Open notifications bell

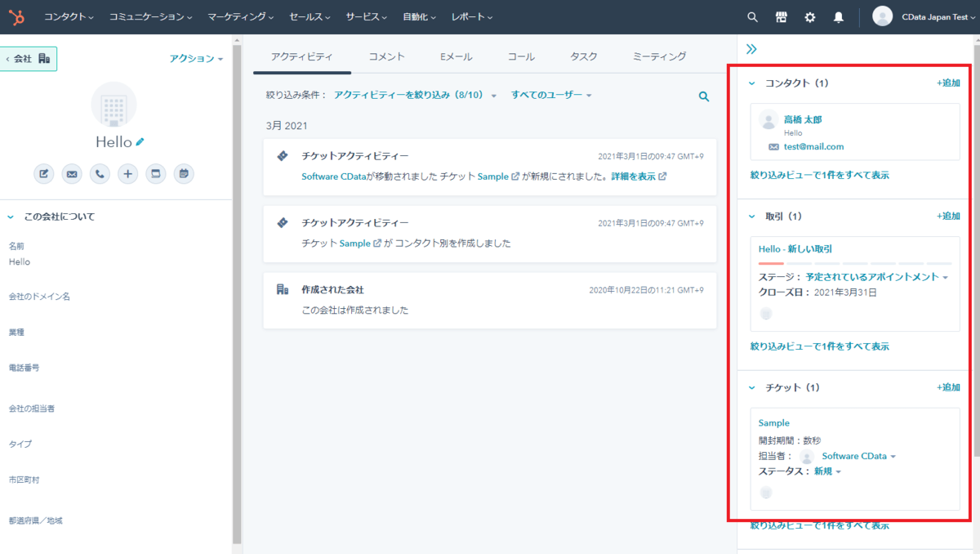point(839,16)
